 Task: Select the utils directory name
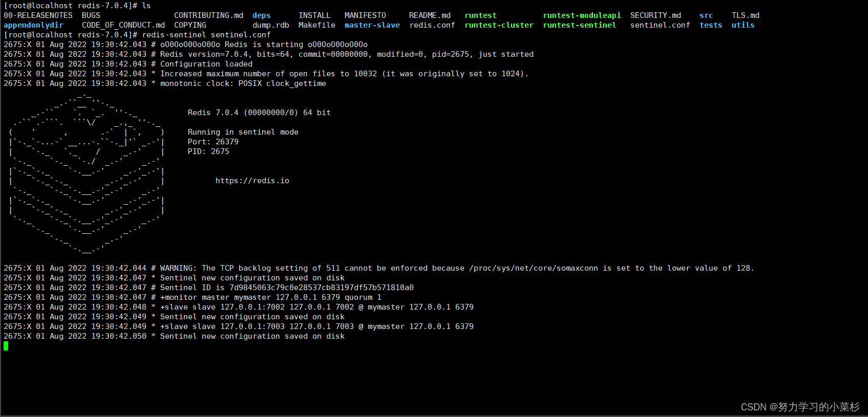(x=743, y=25)
